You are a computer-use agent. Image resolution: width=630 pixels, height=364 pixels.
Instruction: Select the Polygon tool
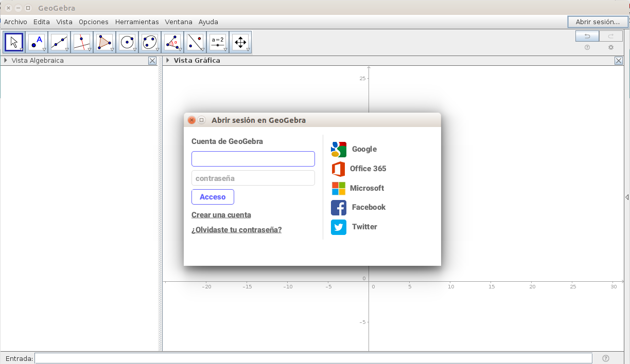pyautogui.click(x=104, y=42)
